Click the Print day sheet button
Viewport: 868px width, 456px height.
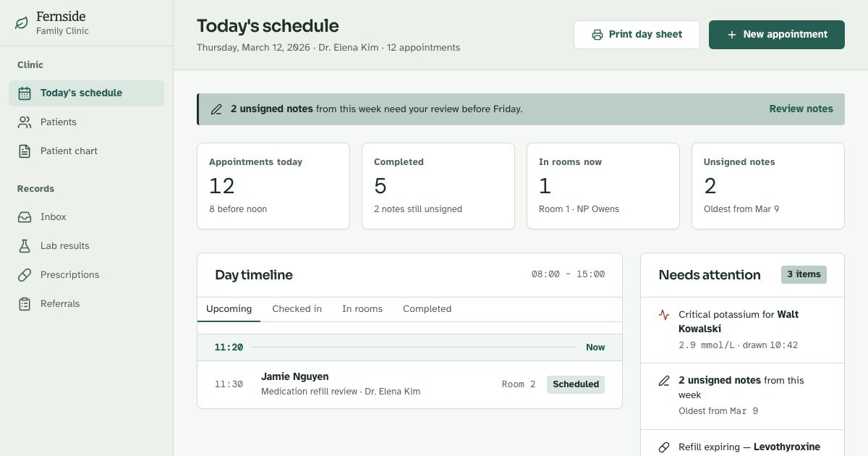pos(637,35)
